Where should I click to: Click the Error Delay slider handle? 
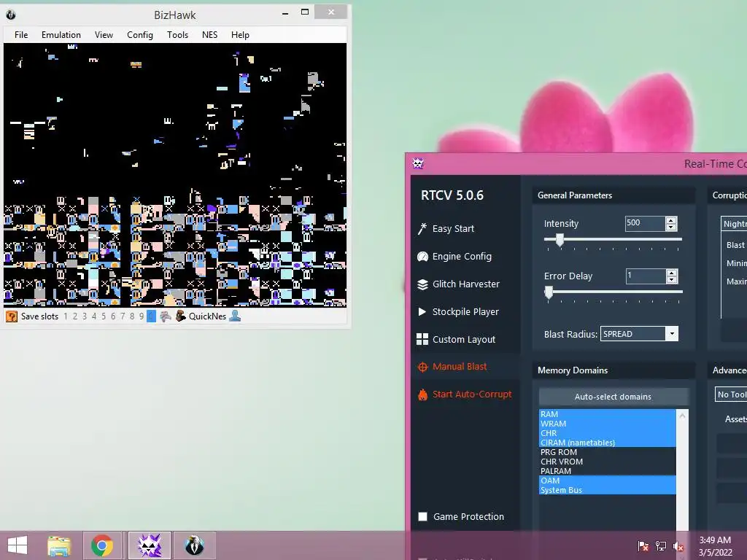pyautogui.click(x=549, y=292)
